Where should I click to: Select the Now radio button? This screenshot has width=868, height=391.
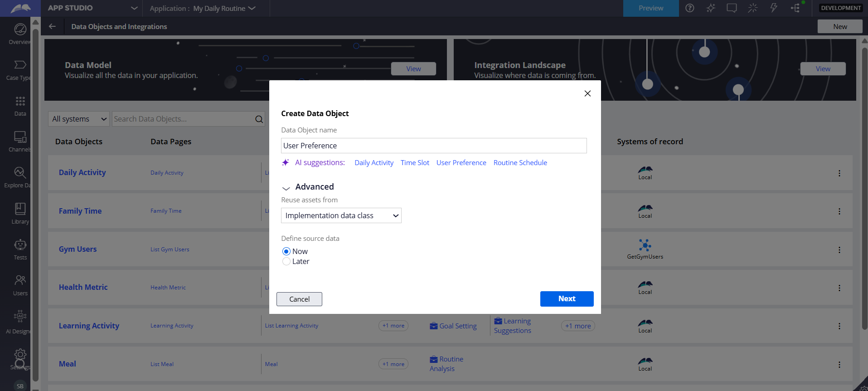click(x=286, y=251)
